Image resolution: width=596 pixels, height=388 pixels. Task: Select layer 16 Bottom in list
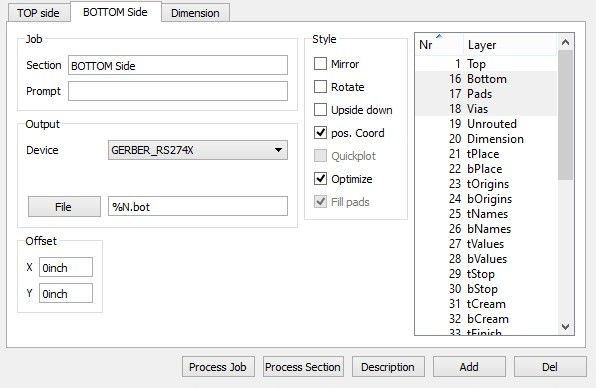[487, 79]
